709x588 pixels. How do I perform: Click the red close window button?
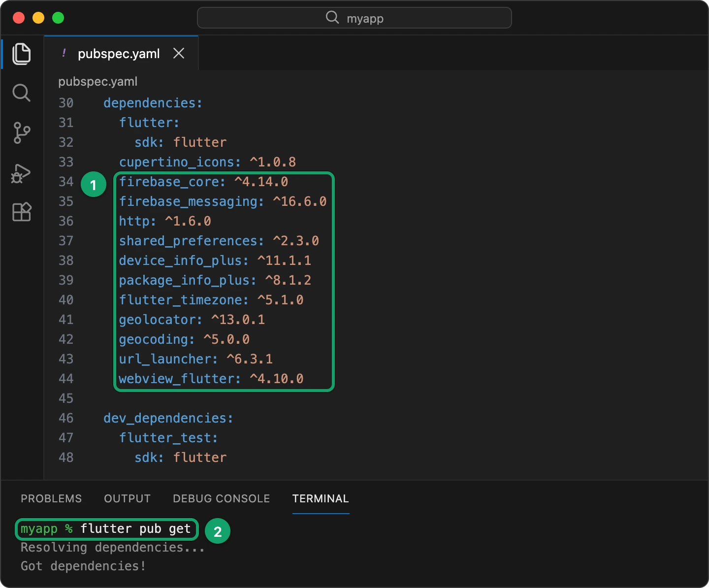(x=19, y=18)
